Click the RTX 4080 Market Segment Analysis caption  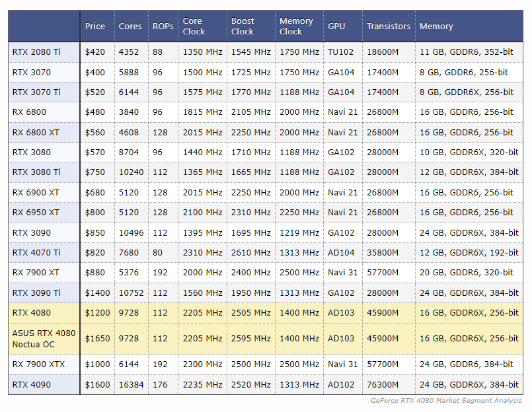446,401
